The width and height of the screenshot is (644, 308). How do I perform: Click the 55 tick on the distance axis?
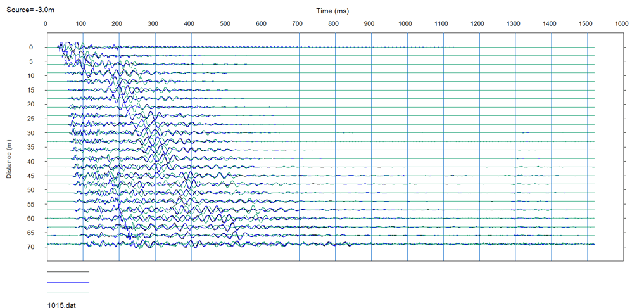point(30,204)
